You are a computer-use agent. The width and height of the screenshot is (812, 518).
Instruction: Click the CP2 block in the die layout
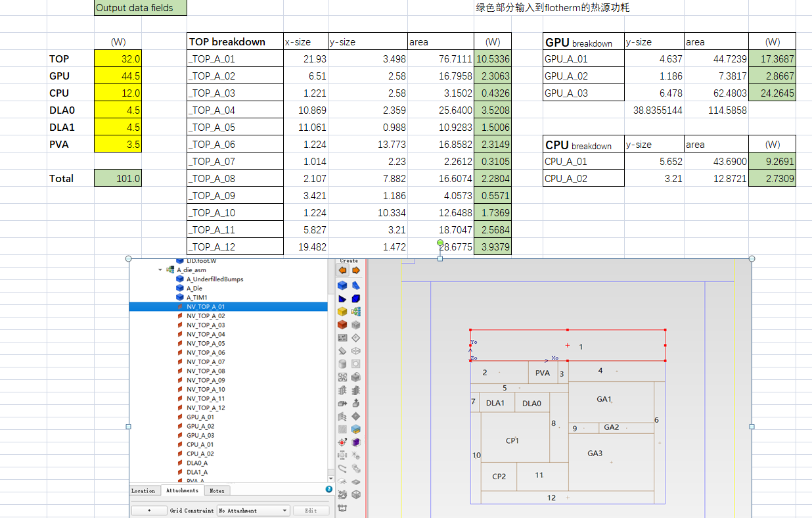(x=499, y=477)
